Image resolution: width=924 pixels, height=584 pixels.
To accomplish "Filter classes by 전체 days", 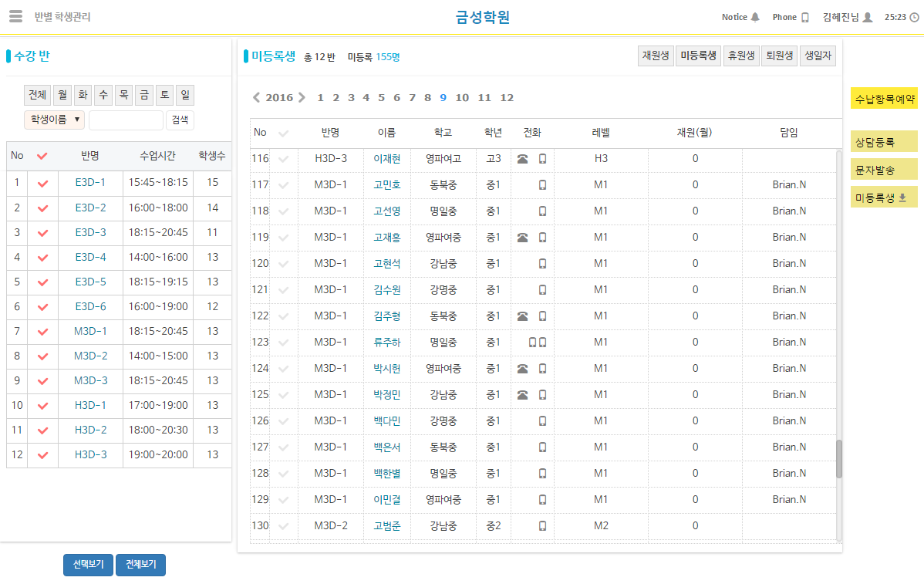I will (37, 95).
